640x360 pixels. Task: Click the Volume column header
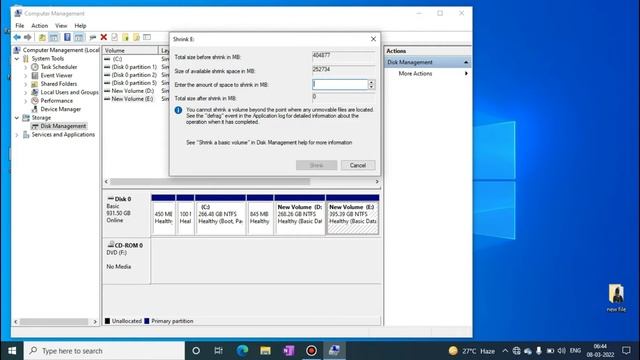point(130,51)
